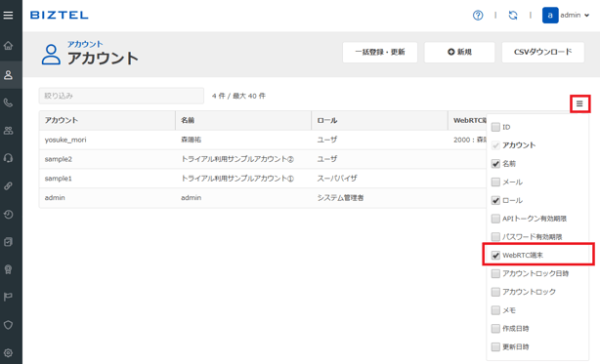Click the BIZTEL logo
The width and height of the screenshot is (600, 364).
(60, 16)
